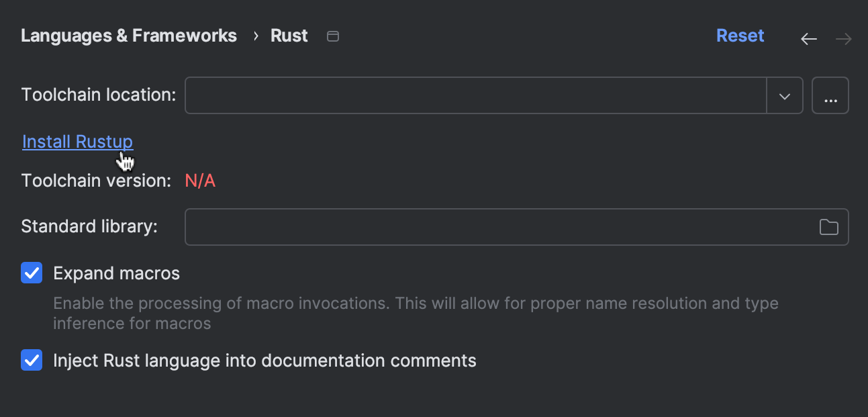The height and width of the screenshot is (417, 868).
Task: Navigate back with the left arrow
Action: (x=808, y=39)
